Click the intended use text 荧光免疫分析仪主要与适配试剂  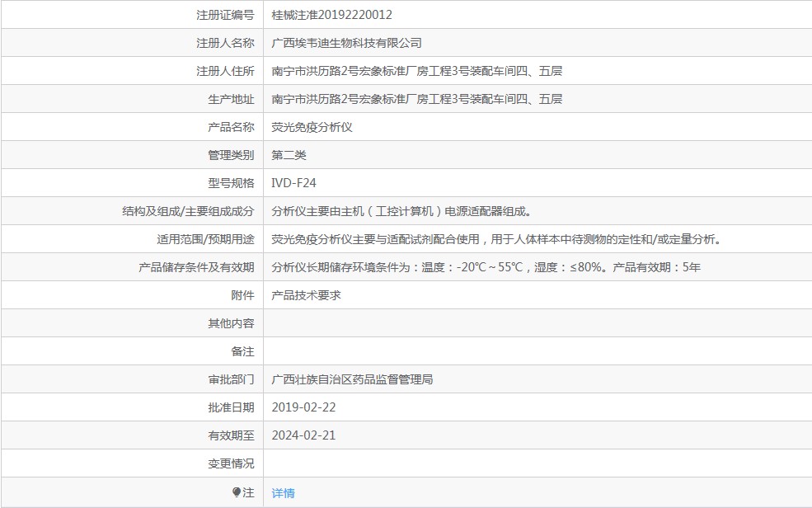pos(496,239)
